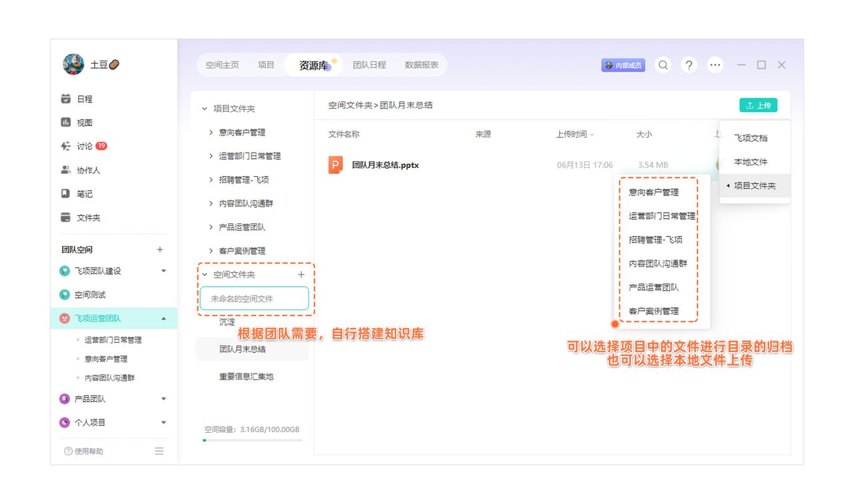Open 意向客户管理 under 飞项运营团队
This screenshot has height=504, width=854.
coord(106,359)
